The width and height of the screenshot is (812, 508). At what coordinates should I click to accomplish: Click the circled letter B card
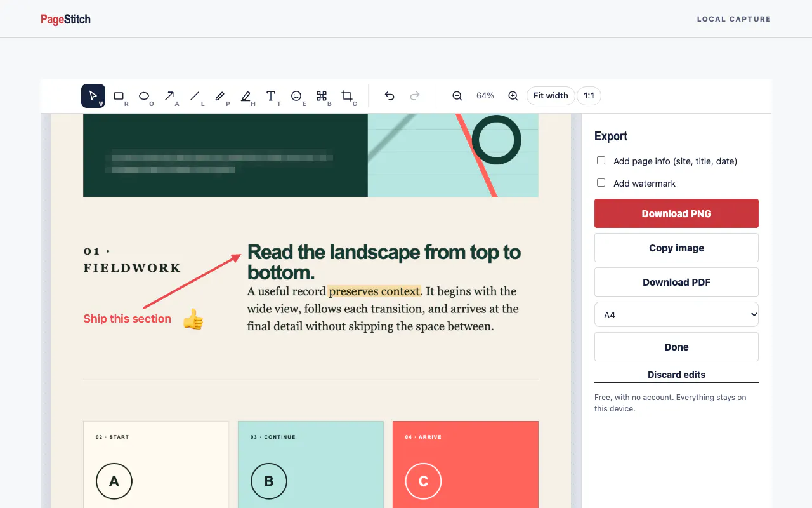pos(269,481)
